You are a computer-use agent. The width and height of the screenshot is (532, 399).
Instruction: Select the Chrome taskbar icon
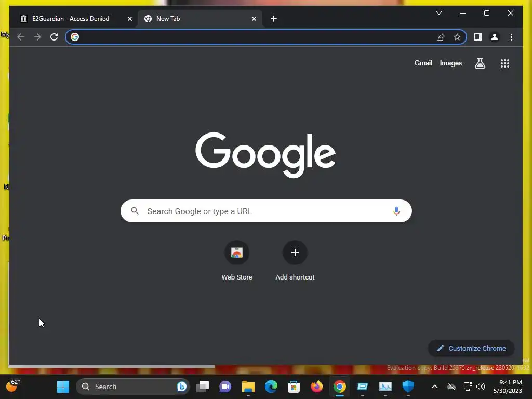(339, 387)
